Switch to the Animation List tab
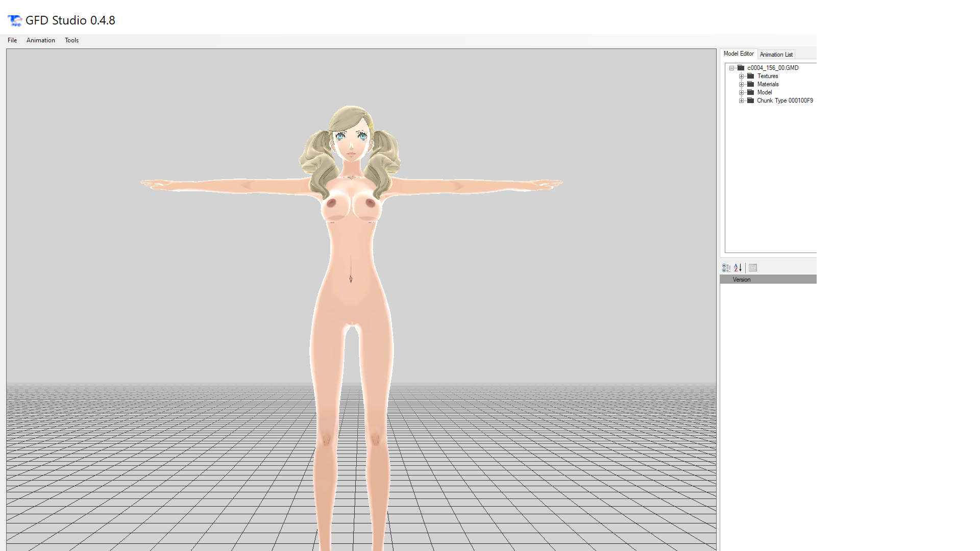980x551 pixels. pyautogui.click(x=776, y=55)
